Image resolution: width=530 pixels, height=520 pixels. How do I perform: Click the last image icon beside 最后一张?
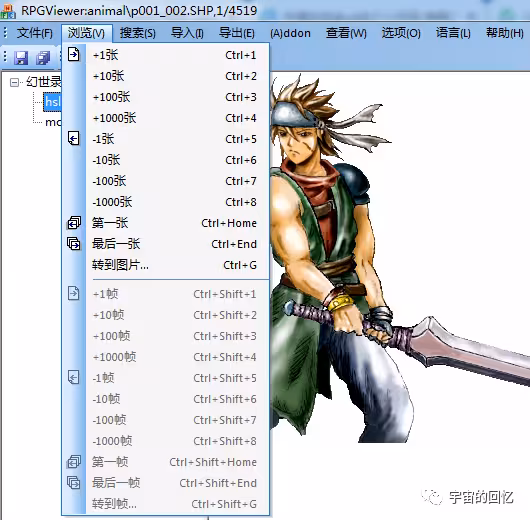coord(74,244)
